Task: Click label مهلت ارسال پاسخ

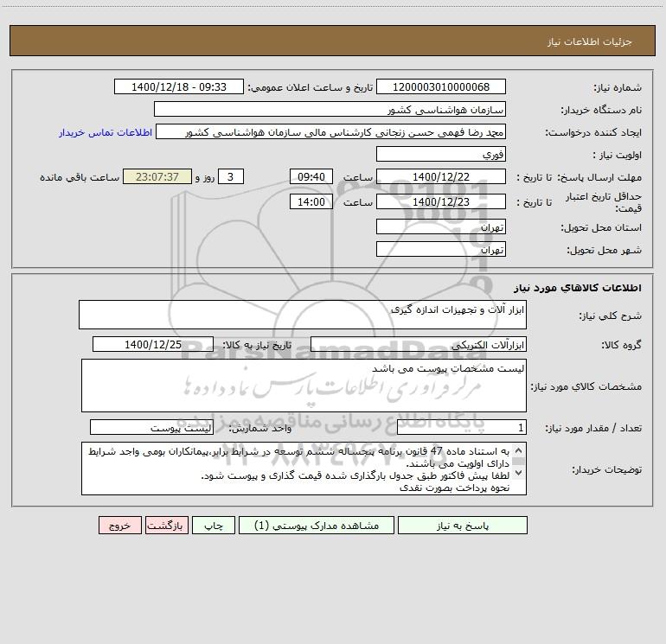Action: tap(599, 177)
